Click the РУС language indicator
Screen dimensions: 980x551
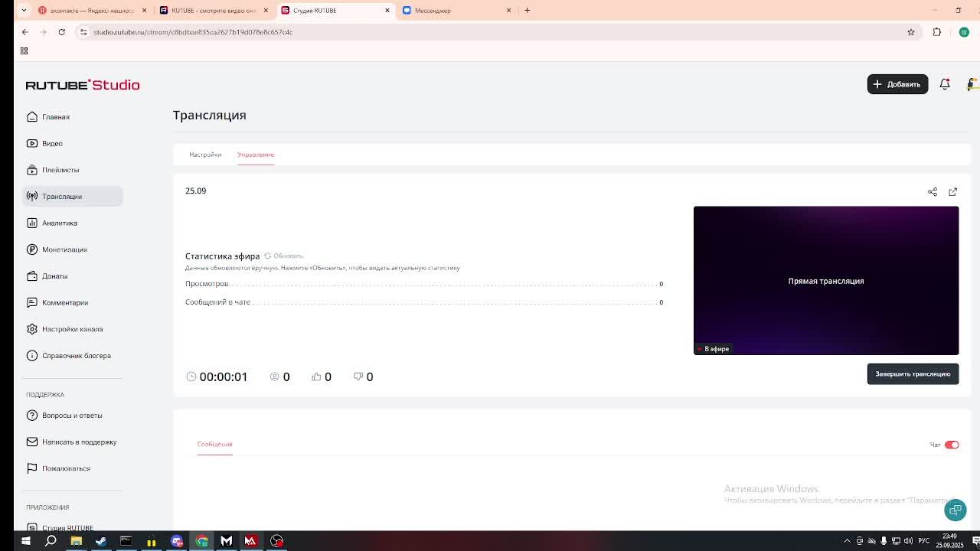point(924,541)
